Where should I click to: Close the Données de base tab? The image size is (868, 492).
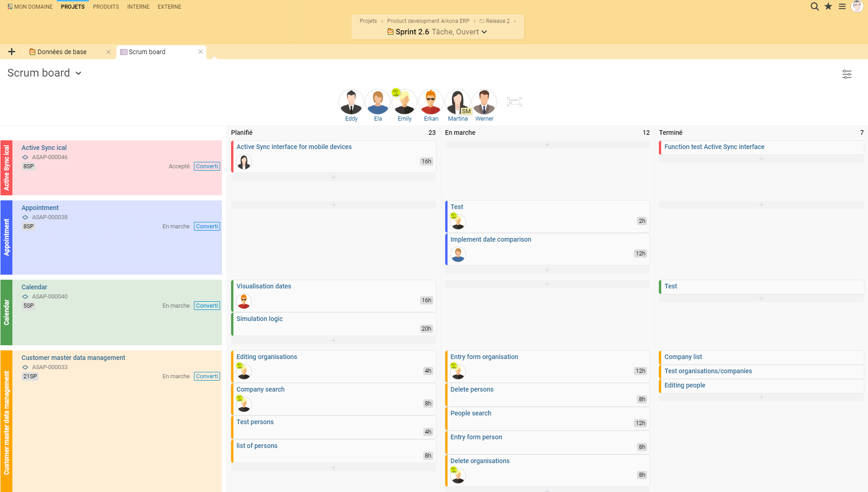point(108,52)
